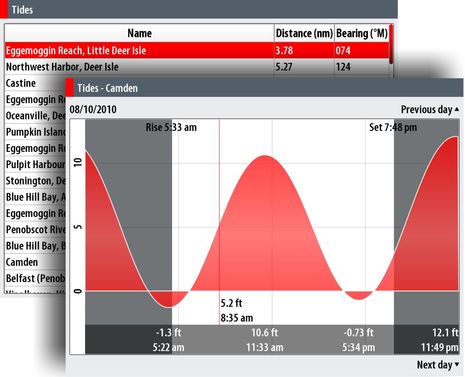
Task: Select the 12.1 ft high tide at 11:49 pm
Action: tap(439, 340)
